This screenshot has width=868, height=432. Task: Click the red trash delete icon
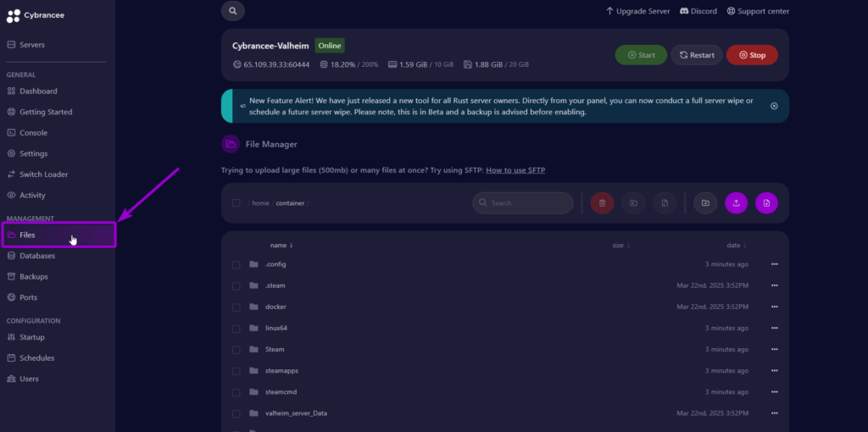pos(603,203)
